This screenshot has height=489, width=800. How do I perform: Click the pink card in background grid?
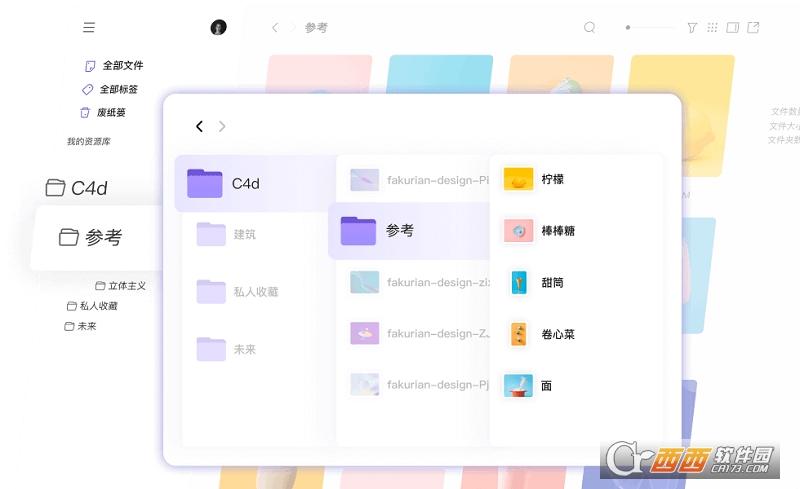click(319, 74)
